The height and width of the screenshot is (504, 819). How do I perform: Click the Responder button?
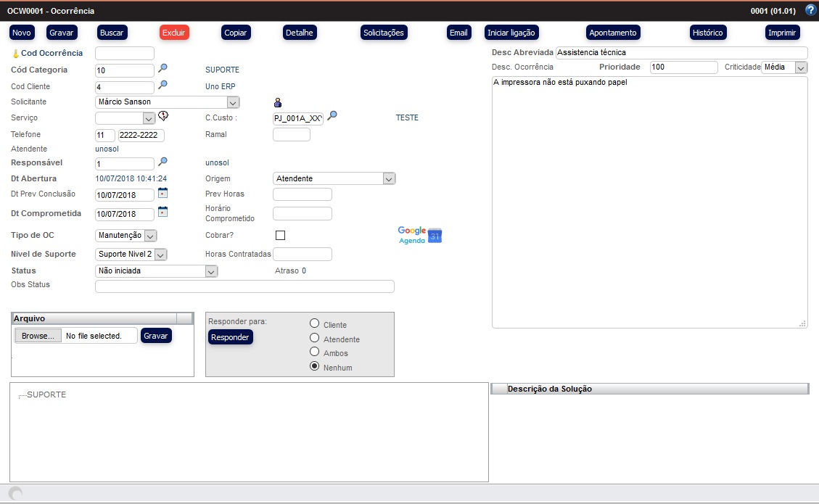pyautogui.click(x=230, y=337)
